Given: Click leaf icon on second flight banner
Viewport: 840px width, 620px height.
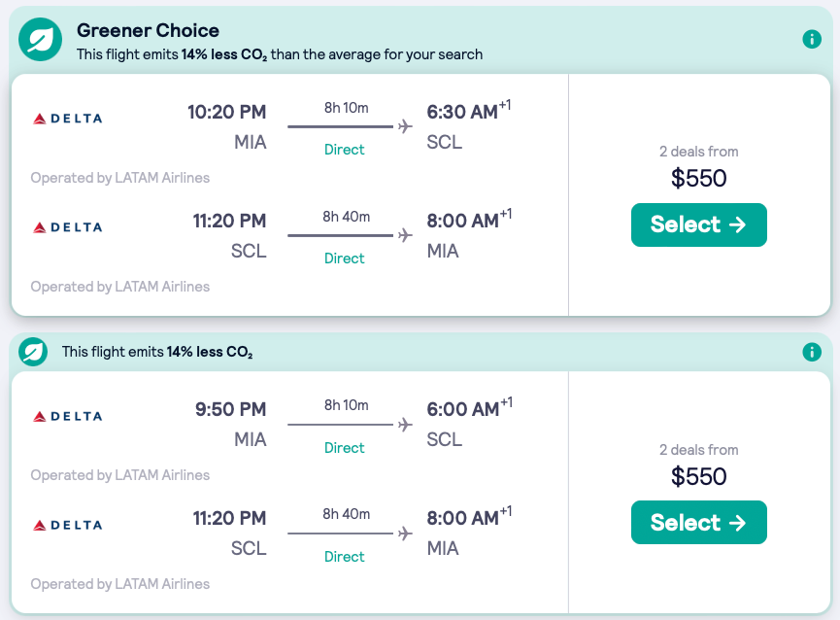Looking at the screenshot, I should (34, 352).
